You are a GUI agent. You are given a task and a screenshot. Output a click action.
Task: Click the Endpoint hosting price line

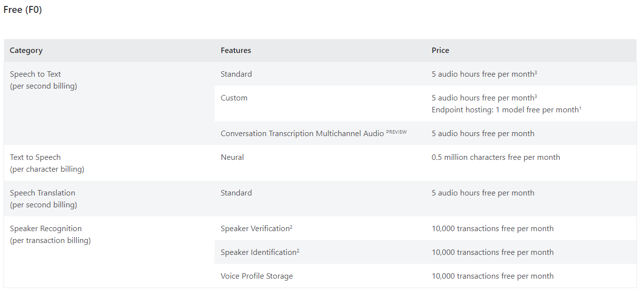coord(505,110)
